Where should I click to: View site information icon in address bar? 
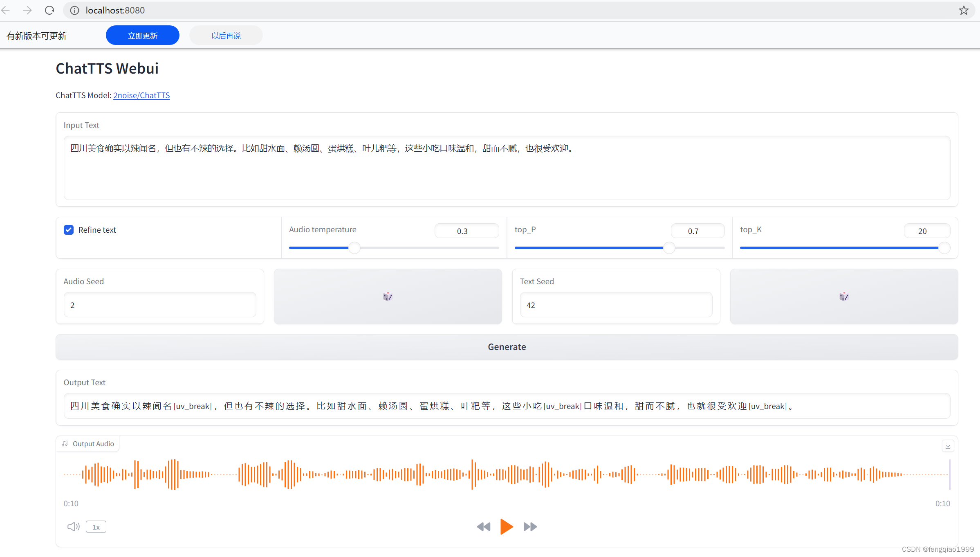(x=74, y=10)
